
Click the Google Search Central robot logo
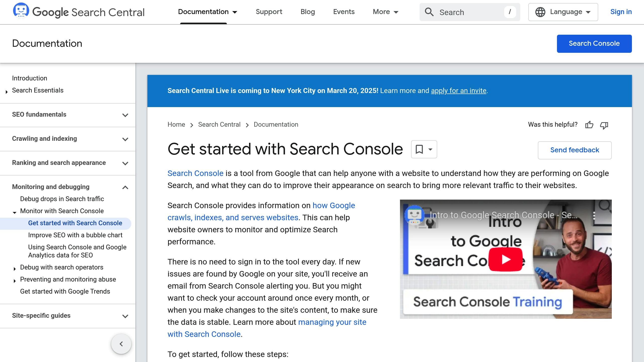coord(21,11)
